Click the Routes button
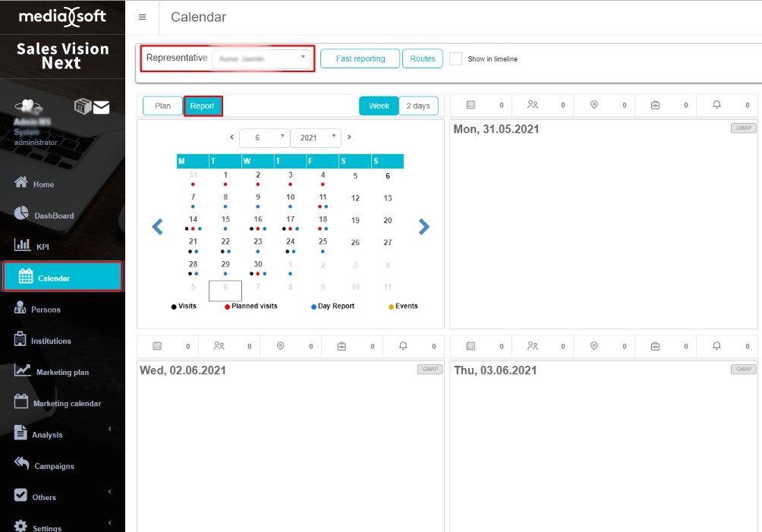Screen dimensions: 762x532 pyautogui.click(x=423, y=58)
